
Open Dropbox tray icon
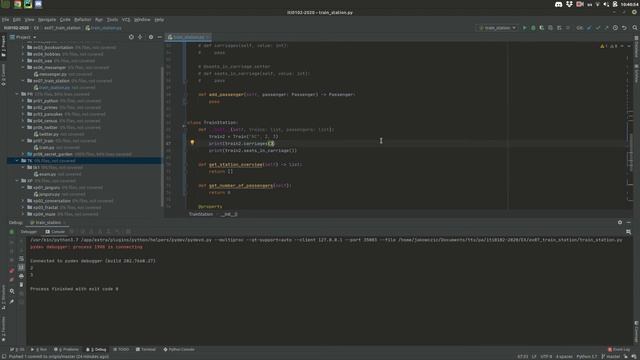[569, 4]
